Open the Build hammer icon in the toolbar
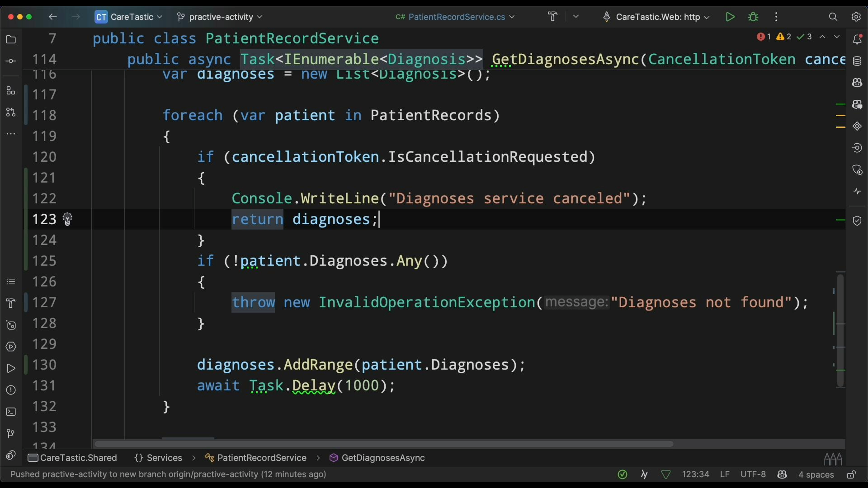The image size is (868, 488). 553,17
